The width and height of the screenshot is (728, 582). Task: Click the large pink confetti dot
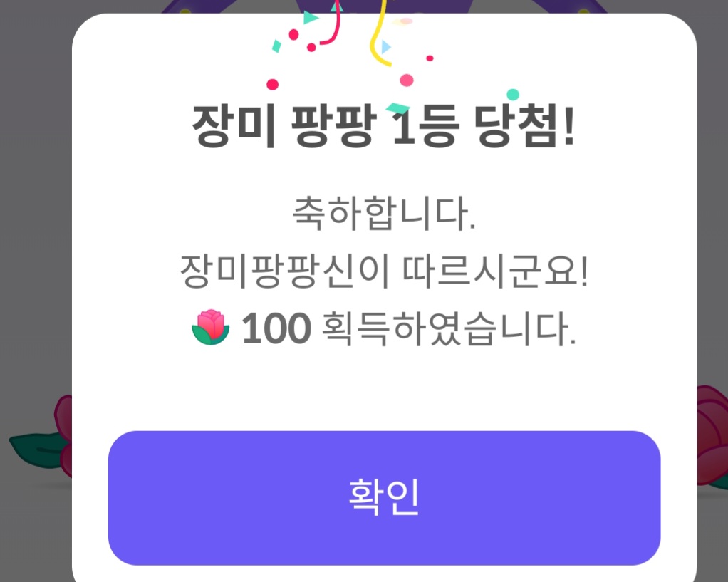[407, 80]
